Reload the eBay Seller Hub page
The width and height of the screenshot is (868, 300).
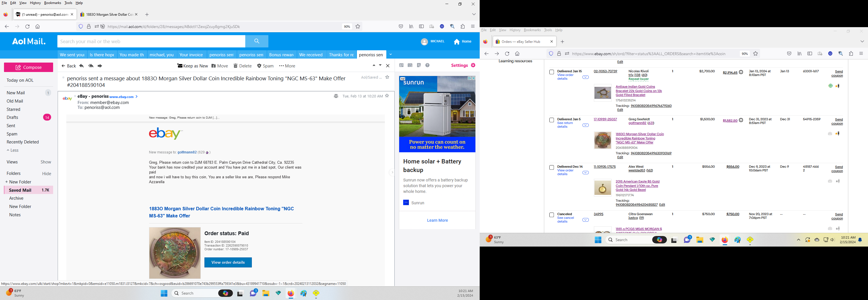(507, 54)
